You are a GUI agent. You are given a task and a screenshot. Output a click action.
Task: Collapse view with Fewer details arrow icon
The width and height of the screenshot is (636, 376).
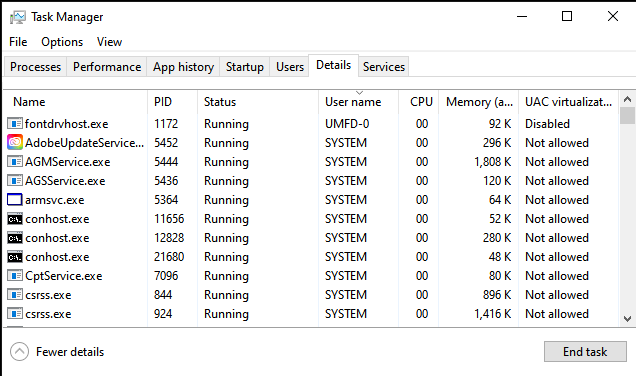(x=19, y=352)
